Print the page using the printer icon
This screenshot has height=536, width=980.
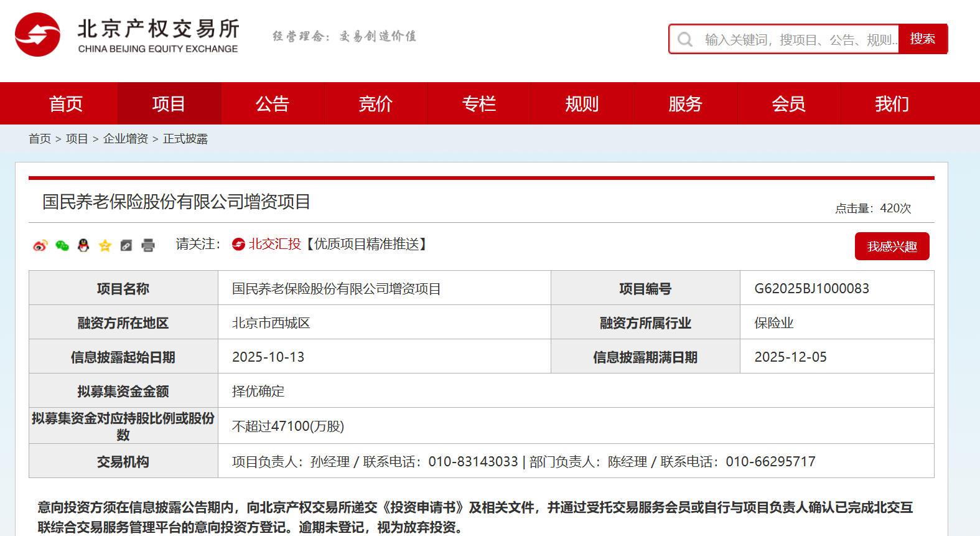tap(148, 245)
